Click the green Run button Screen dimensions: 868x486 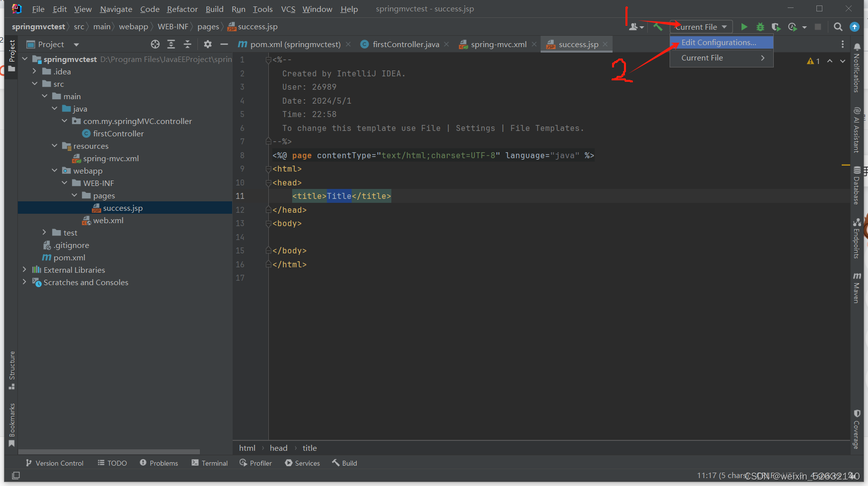(744, 27)
